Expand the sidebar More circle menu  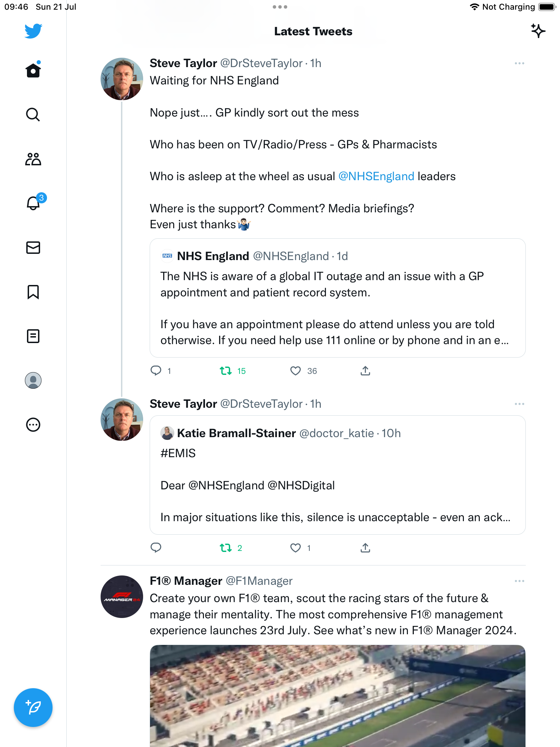[x=33, y=425]
